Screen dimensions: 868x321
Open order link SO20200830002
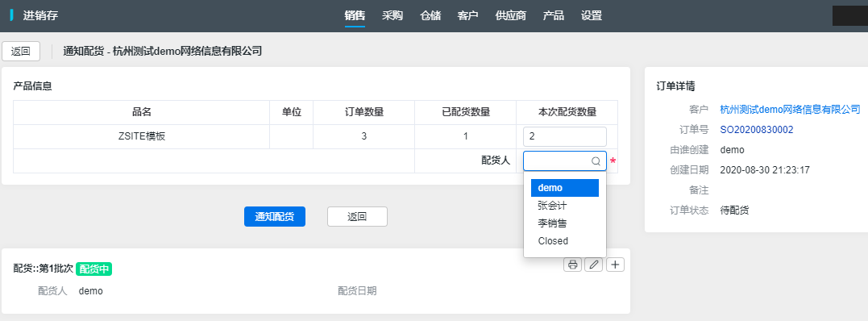757,130
